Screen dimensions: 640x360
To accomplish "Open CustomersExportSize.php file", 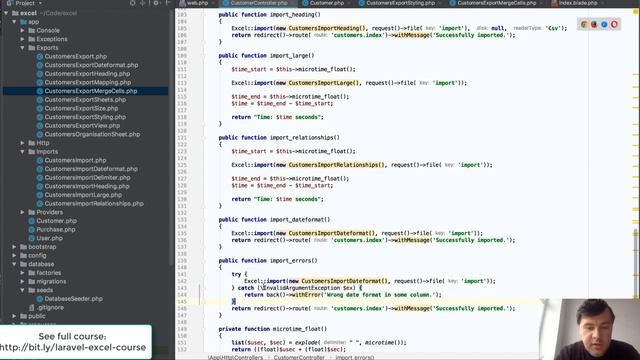I will [81, 108].
